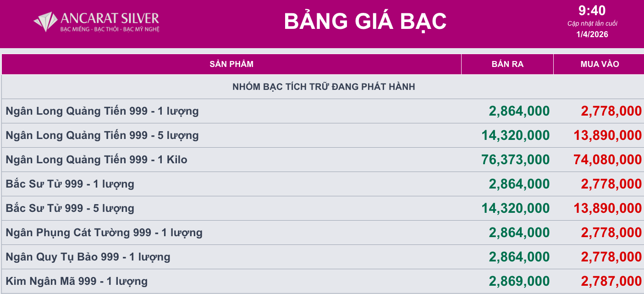
Task: Open Ngân Long Quảng Tiến 999 5 lượng
Action: tap(102, 135)
